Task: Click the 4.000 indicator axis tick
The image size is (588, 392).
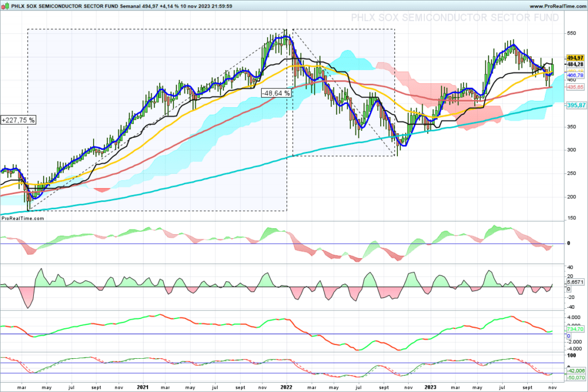Action: (574, 317)
